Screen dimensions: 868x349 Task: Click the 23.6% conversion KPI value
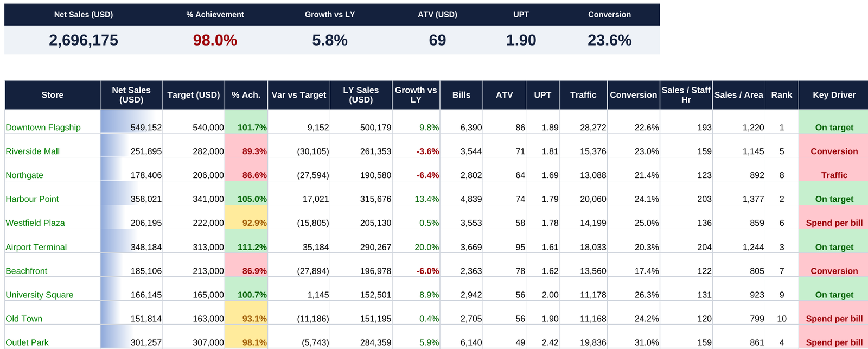610,40
